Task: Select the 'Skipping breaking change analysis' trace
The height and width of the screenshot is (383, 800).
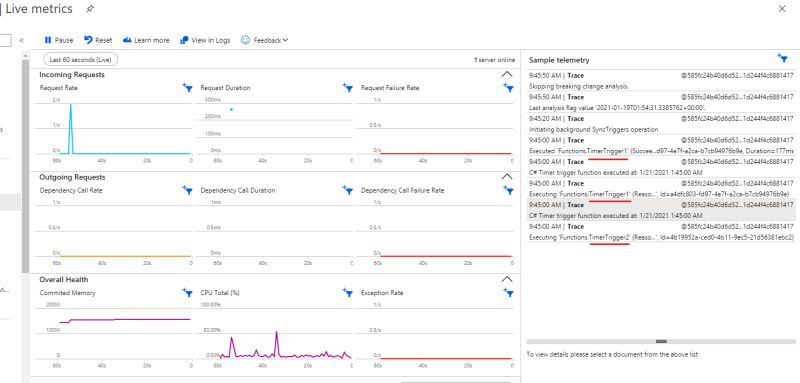Action: tap(661, 81)
